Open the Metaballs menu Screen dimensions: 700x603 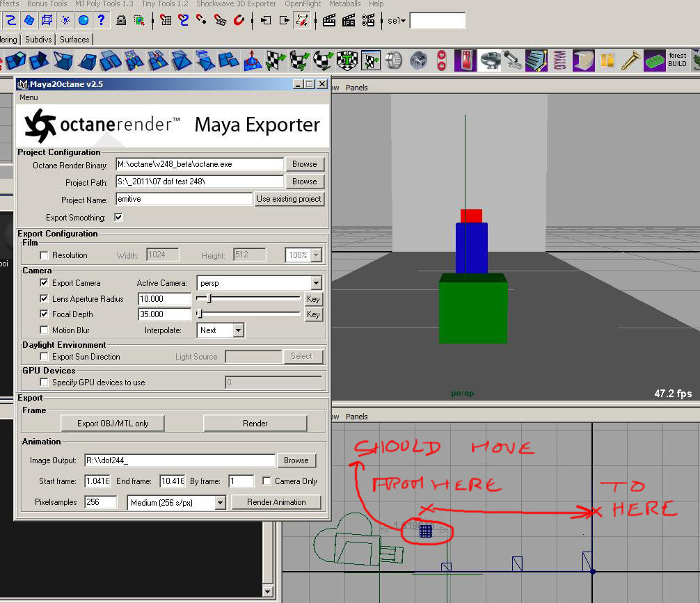click(344, 3)
